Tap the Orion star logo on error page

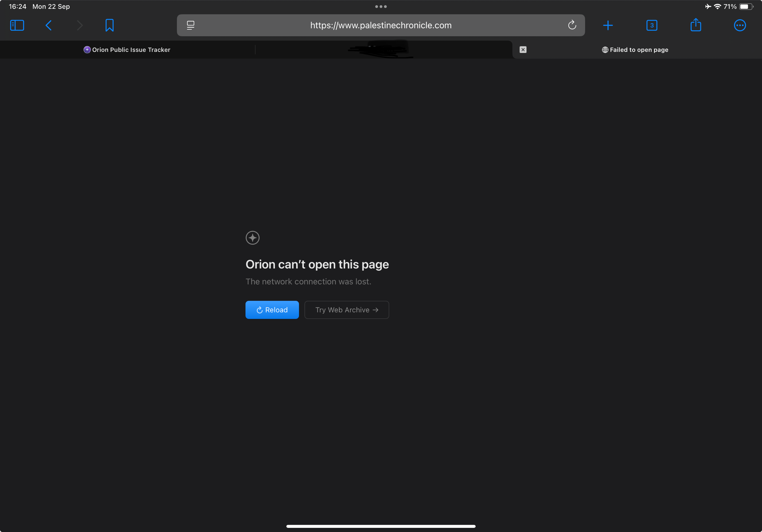point(252,238)
